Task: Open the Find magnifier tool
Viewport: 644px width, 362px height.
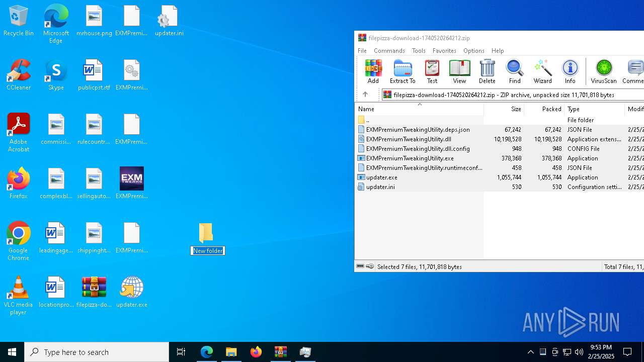Action: click(515, 71)
